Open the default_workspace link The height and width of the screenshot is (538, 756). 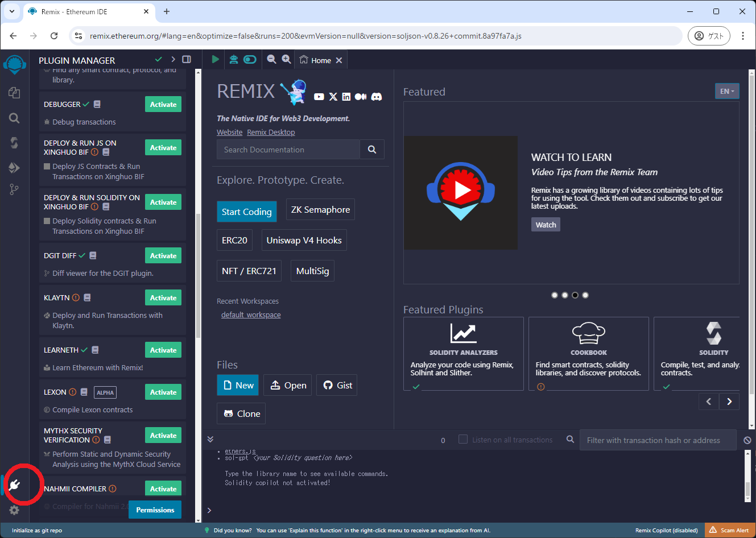[251, 315]
